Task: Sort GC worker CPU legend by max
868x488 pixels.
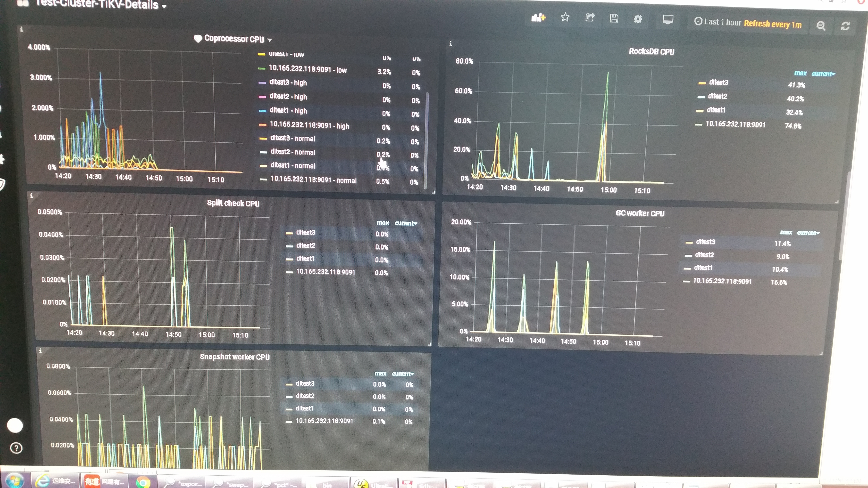Action: click(786, 232)
